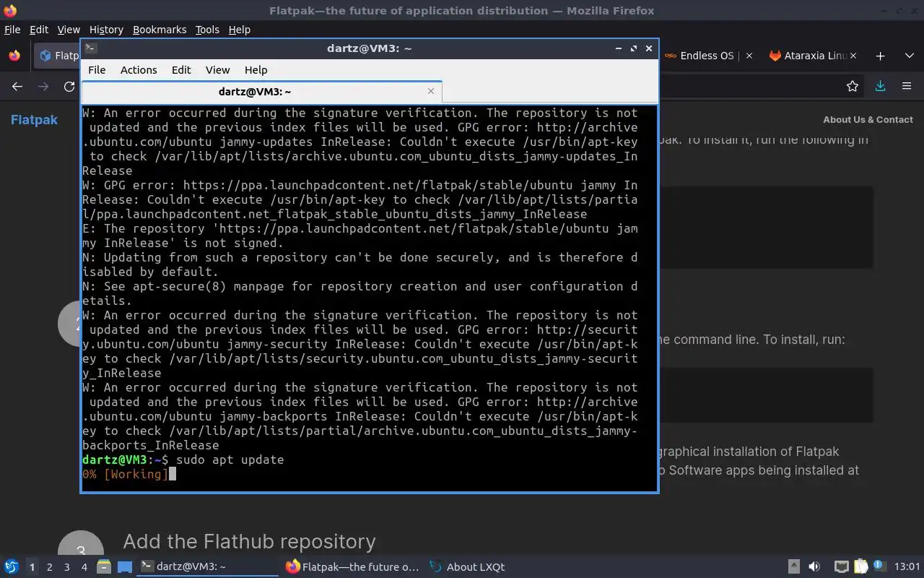
Task: Switch to virtual desktop 3
Action: [66, 567]
